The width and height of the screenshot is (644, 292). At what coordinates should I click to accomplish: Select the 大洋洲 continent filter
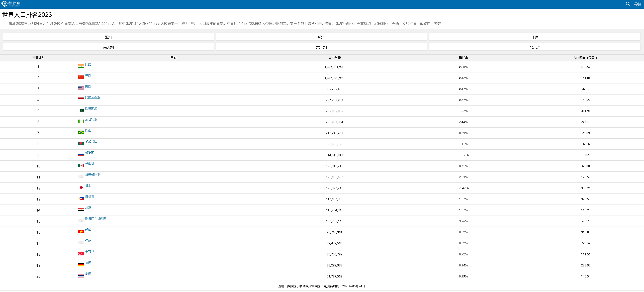(x=321, y=47)
